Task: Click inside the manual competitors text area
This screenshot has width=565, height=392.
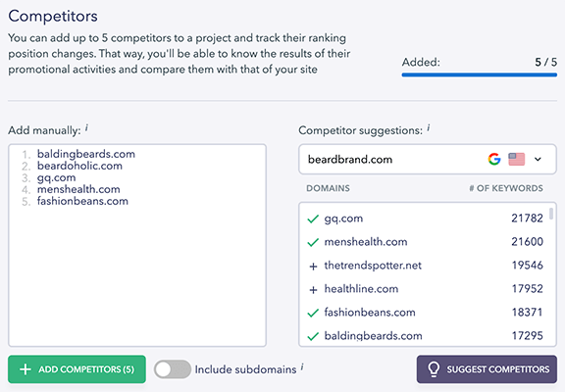Action: point(137,246)
